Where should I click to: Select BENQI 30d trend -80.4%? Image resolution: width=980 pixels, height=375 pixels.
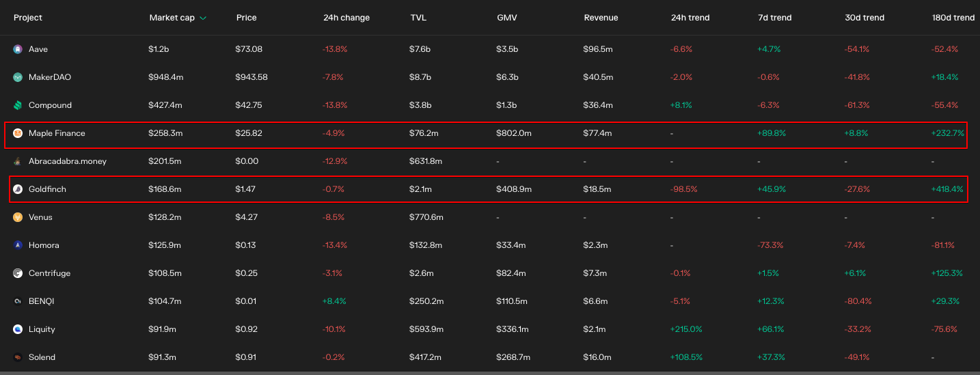859,301
